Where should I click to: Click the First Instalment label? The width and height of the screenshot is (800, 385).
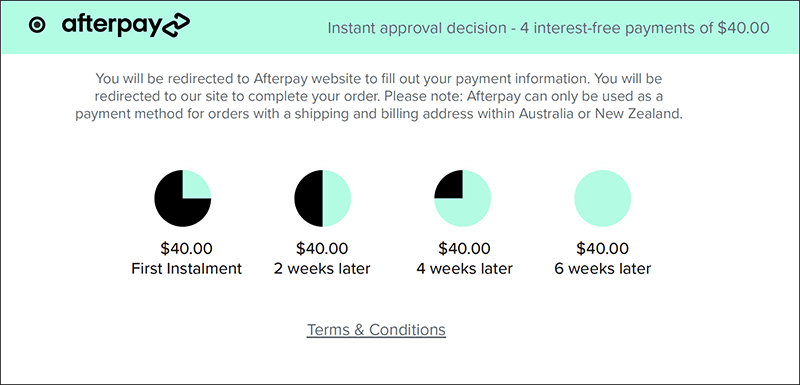(x=187, y=268)
